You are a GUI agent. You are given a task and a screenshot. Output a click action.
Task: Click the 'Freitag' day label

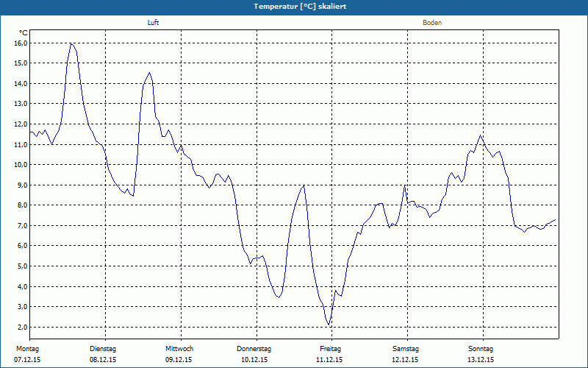pos(330,349)
